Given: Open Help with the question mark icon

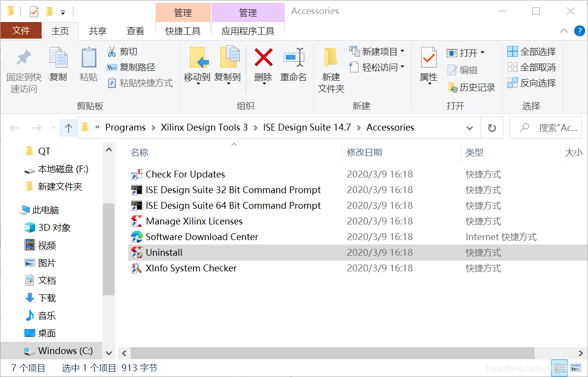Looking at the screenshot, I should pos(579,31).
